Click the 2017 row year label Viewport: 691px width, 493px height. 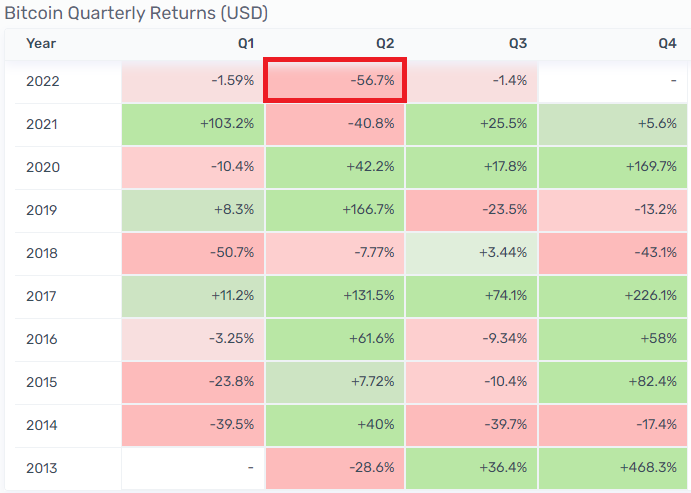(43, 296)
